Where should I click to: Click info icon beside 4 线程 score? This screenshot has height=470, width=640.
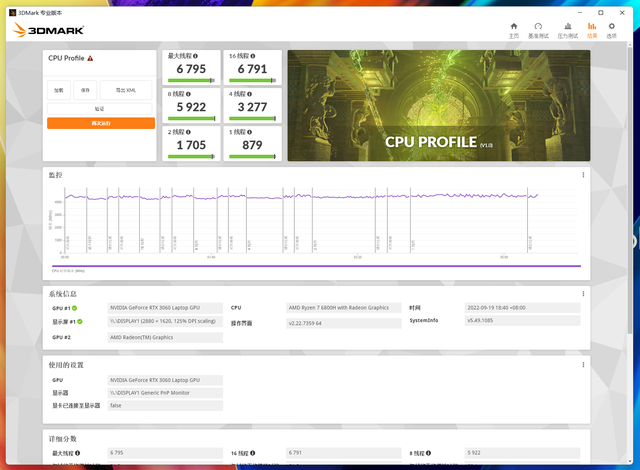pyautogui.click(x=249, y=94)
